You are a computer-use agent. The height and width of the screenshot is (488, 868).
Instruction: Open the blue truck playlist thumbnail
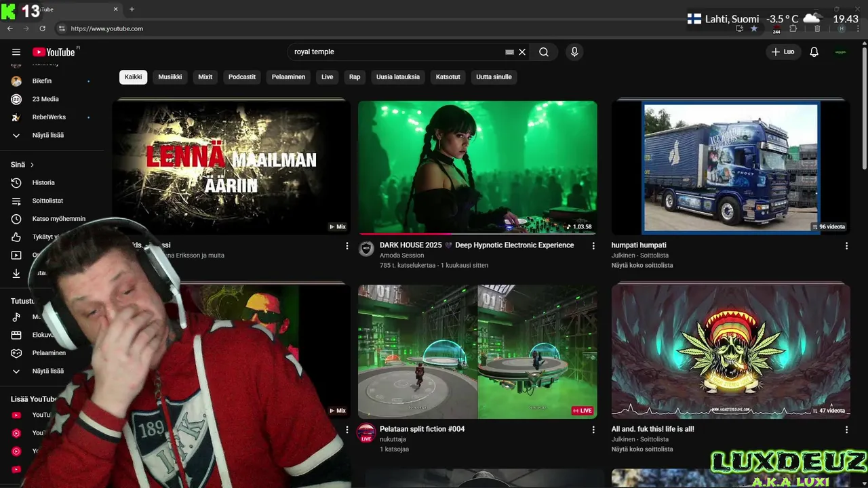[x=730, y=167]
